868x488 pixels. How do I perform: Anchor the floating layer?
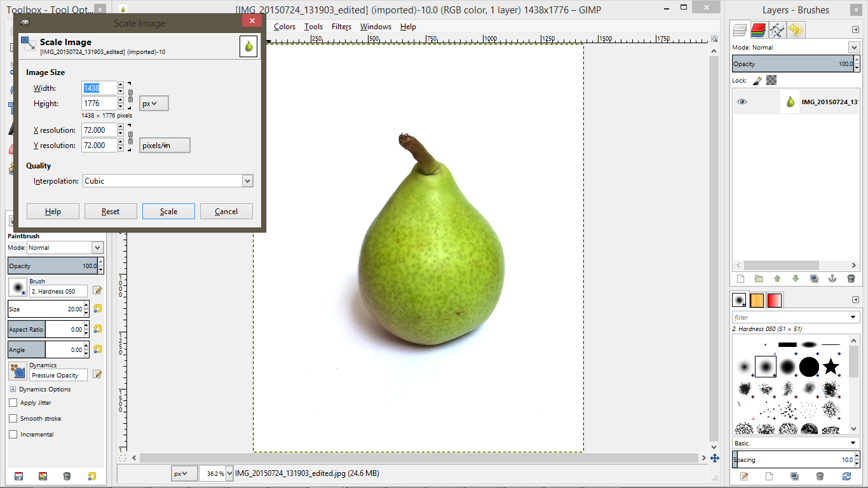(831, 278)
